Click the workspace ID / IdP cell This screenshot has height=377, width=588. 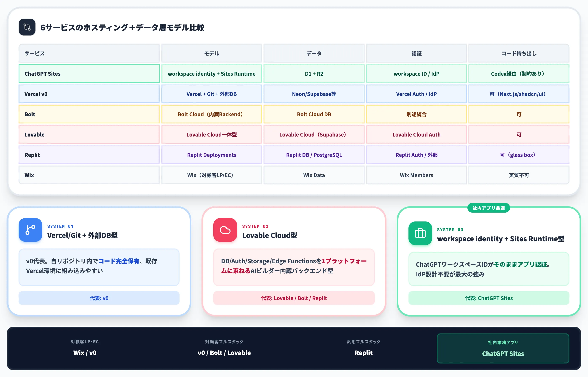click(416, 74)
